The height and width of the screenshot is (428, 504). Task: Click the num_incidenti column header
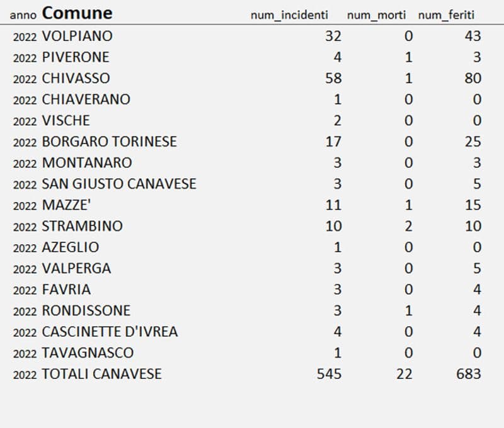point(290,15)
